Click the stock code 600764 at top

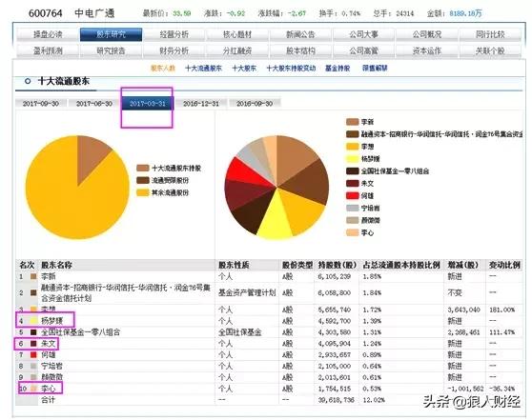pos(46,13)
